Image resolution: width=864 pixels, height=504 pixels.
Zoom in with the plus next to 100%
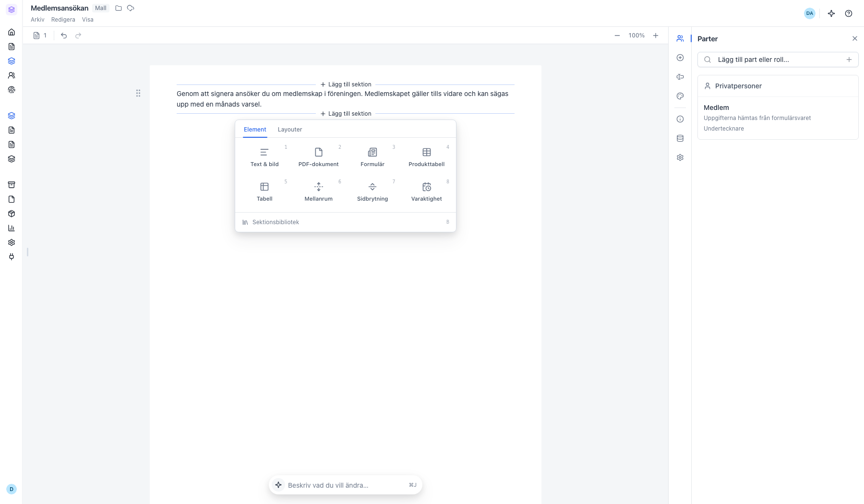656,36
